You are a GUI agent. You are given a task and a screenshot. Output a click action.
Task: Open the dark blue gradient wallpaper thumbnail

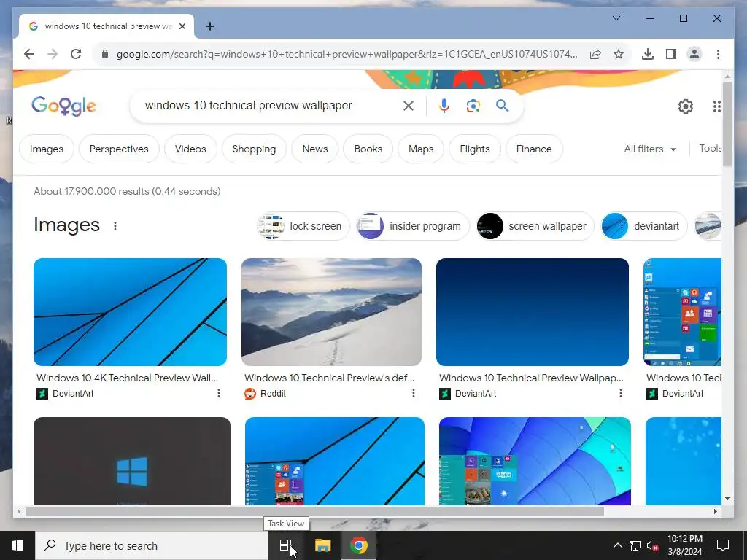(x=532, y=312)
